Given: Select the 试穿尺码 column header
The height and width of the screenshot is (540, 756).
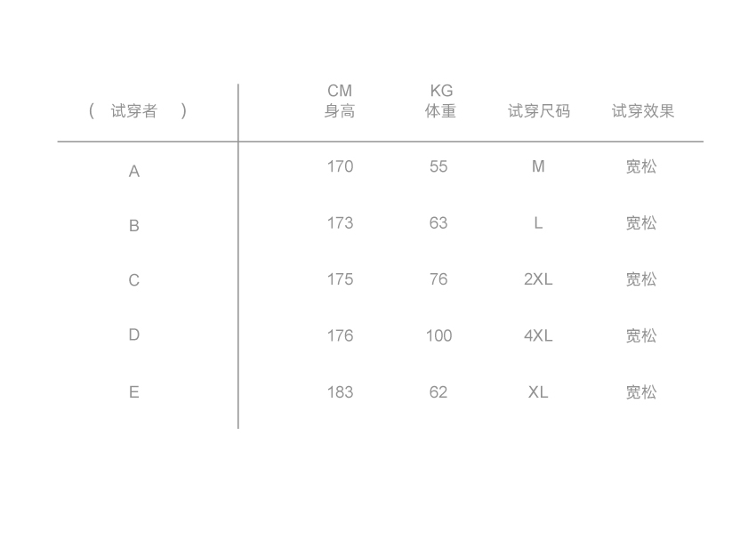Looking at the screenshot, I should point(539,111).
